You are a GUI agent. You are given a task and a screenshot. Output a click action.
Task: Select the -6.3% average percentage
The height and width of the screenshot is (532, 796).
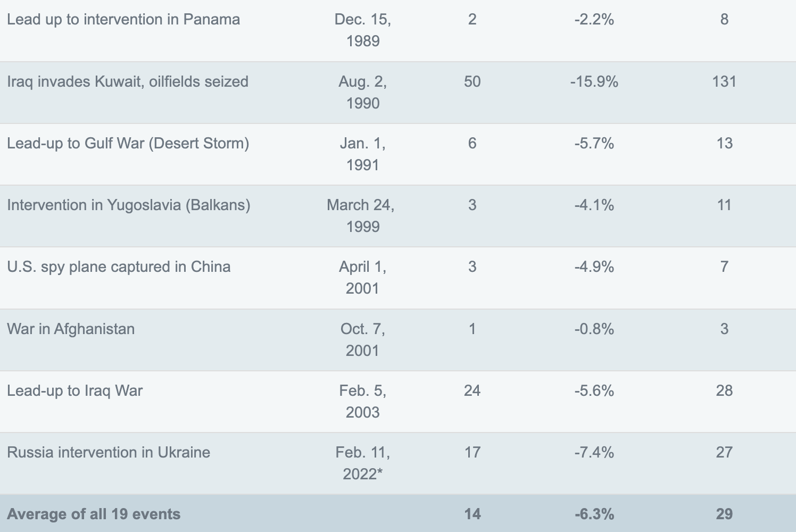pyautogui.click(x=594, y=514)
